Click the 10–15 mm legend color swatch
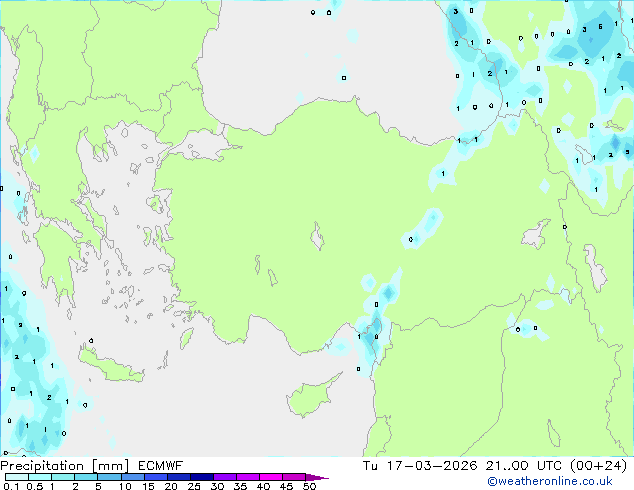This screenshot has height=490, width=634. [132, 477]
